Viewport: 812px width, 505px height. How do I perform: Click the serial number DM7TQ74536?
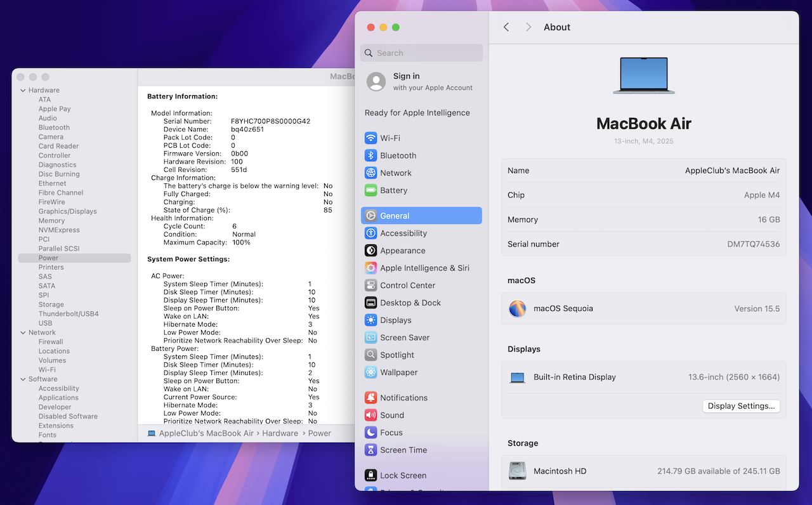754,244
